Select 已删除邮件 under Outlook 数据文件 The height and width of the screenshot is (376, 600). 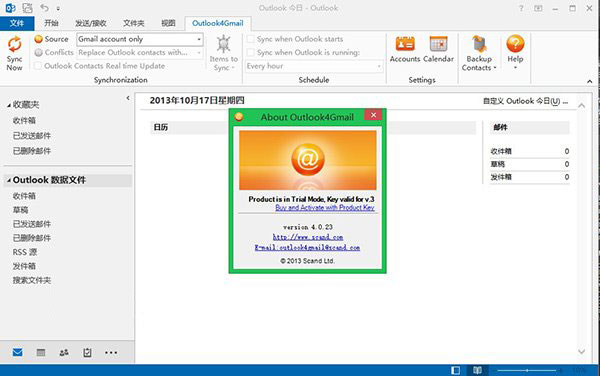(32, 238)
